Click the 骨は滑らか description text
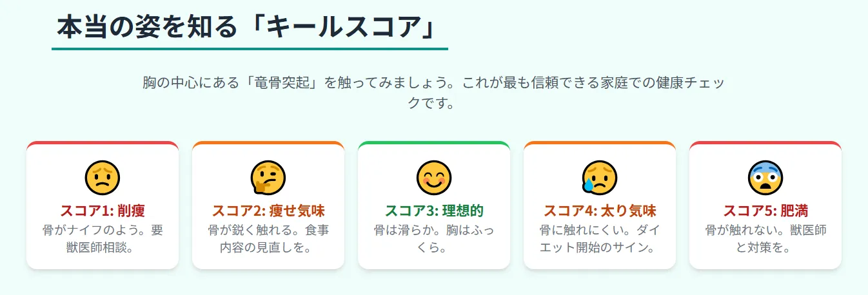 click(434, 239)
